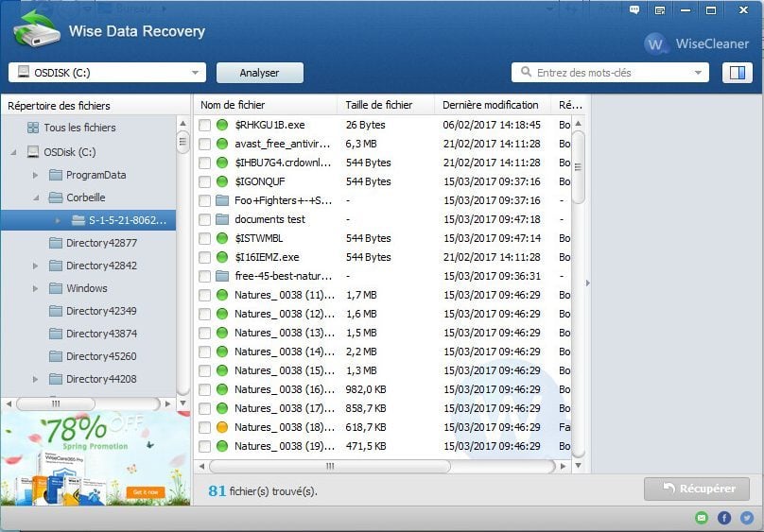Expand the Directory42842 tree node
The width and height of the screenshot is (764, 532).
tap(35, 266)
